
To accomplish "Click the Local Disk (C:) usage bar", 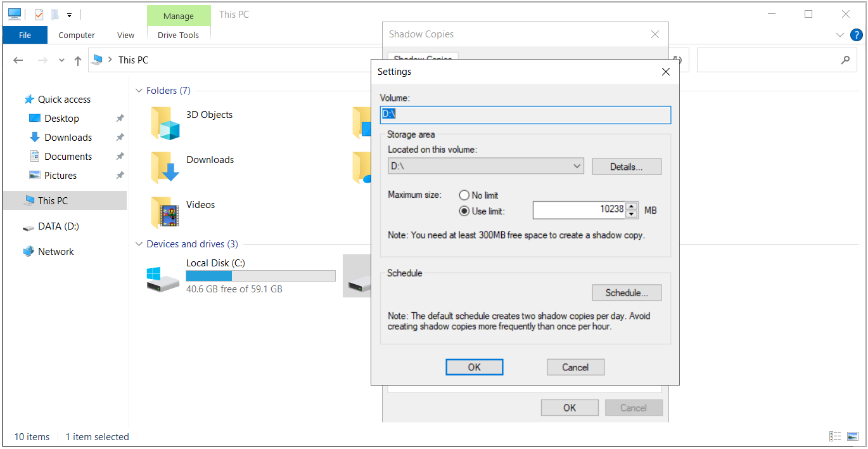I will click(x=260, y=276).
